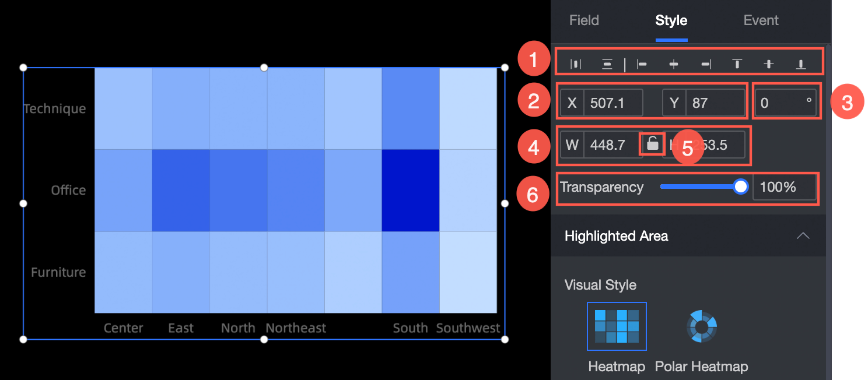Open the Event tab

(x=761, y=20)
